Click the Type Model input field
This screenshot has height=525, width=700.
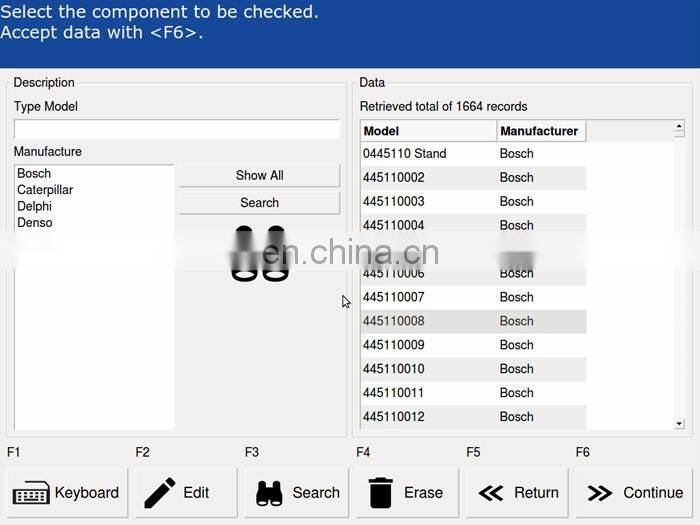pyautogui.click(x=176, y=129)
